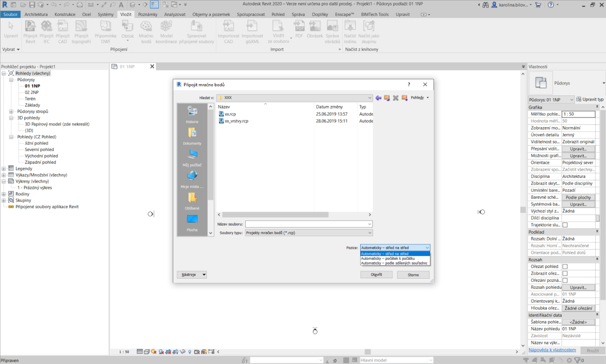Click the Žádné ořezání button
This screenshot has width=606, height=364.
[578, 308]
